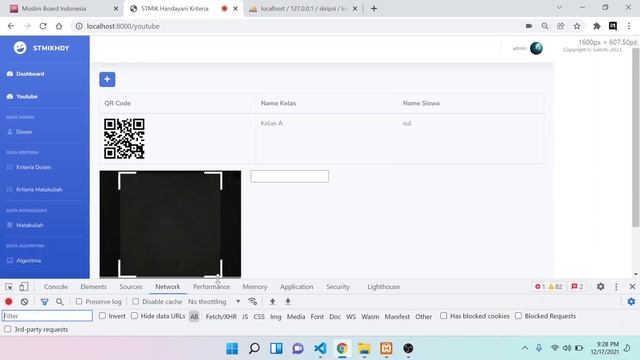Click the page vertical scrollbar
Viewport: 640px width, 360px height.
[x=636, y=138]
